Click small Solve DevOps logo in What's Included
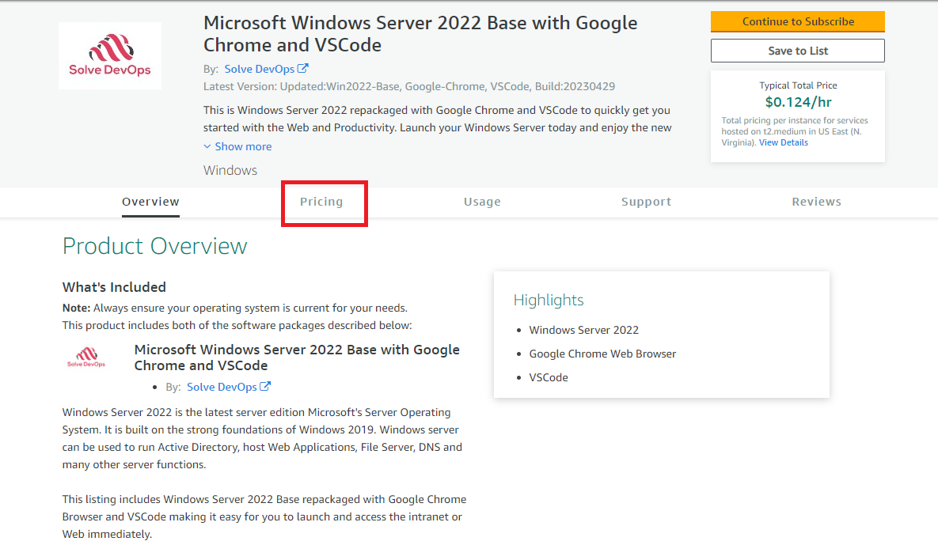This screenshot has height=560, width=938. [86, 357]
